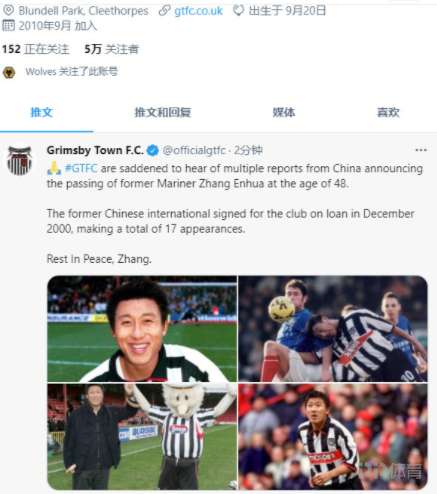Click the #GTFC hashtag
This screenshot has height=494, width=437.
(81, 168)
